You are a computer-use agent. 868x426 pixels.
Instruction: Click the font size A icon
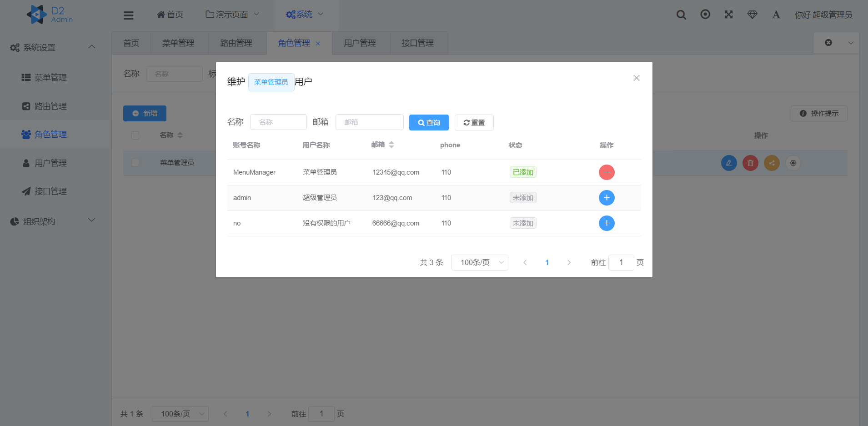(x=776, y=15)
